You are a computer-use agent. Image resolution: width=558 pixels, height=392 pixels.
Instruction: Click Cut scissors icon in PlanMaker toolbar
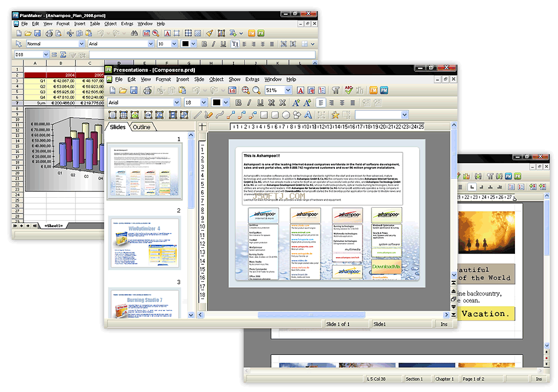coord(70,34)
